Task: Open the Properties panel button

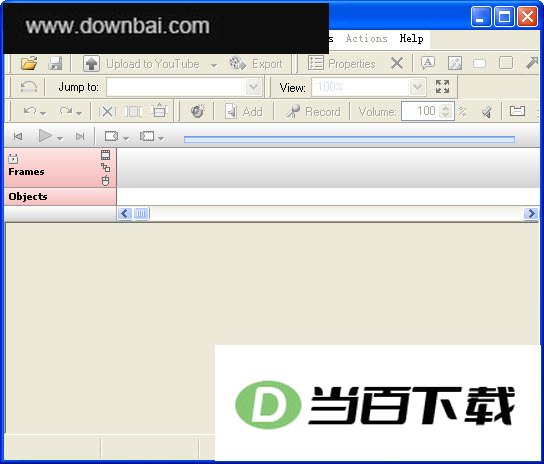Action: click(x=342, y=64)
